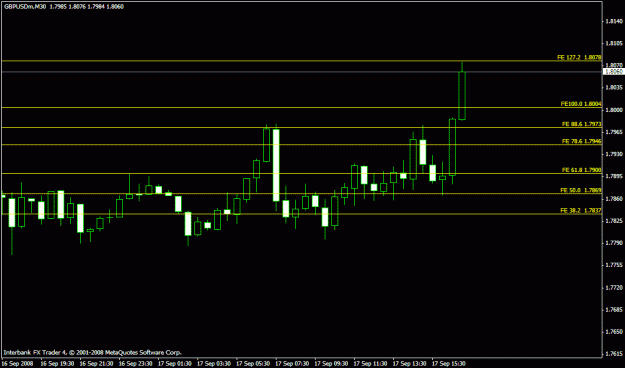Click the 16 Sep 23:30 time label
The height and width of the screenshot is (368, 625).
[135, 364]
